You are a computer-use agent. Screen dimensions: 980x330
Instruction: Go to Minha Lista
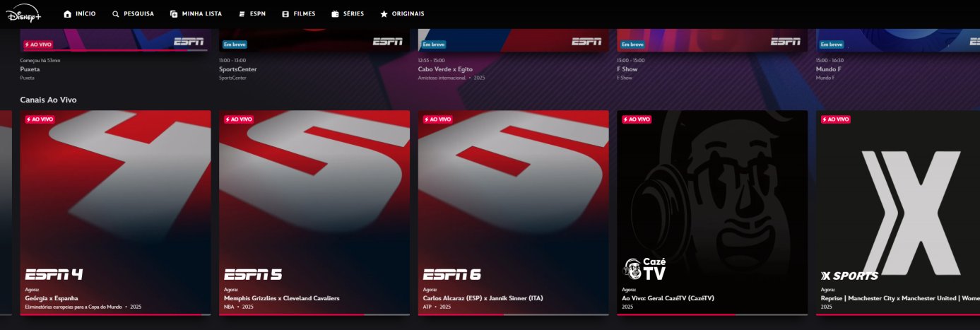coord(202,14)
